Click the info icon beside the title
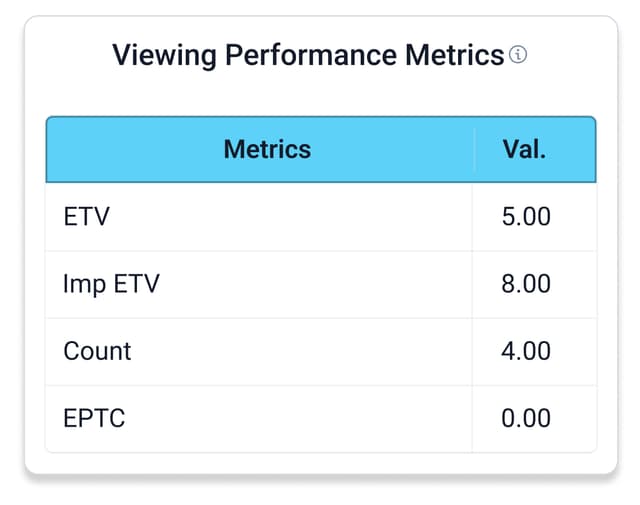This screenshot has width=640, height=505. pyautogui.click(x=517, y=55)
